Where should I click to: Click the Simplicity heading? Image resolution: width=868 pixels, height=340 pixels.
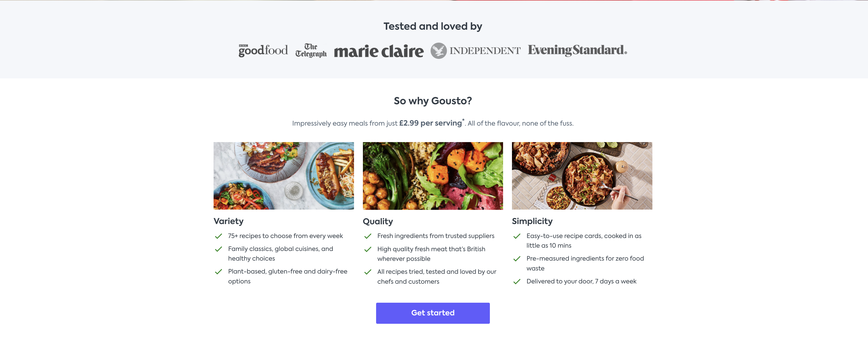532,221
